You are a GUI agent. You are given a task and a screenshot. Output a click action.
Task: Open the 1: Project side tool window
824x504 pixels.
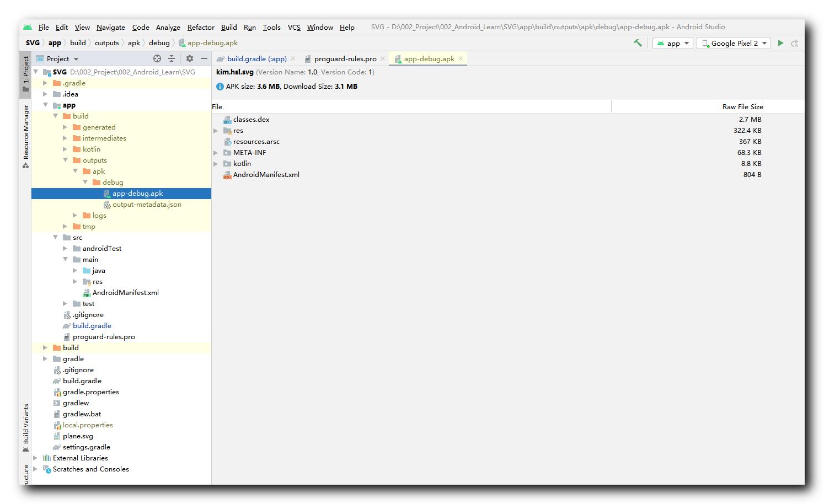(x=25, y=74)
